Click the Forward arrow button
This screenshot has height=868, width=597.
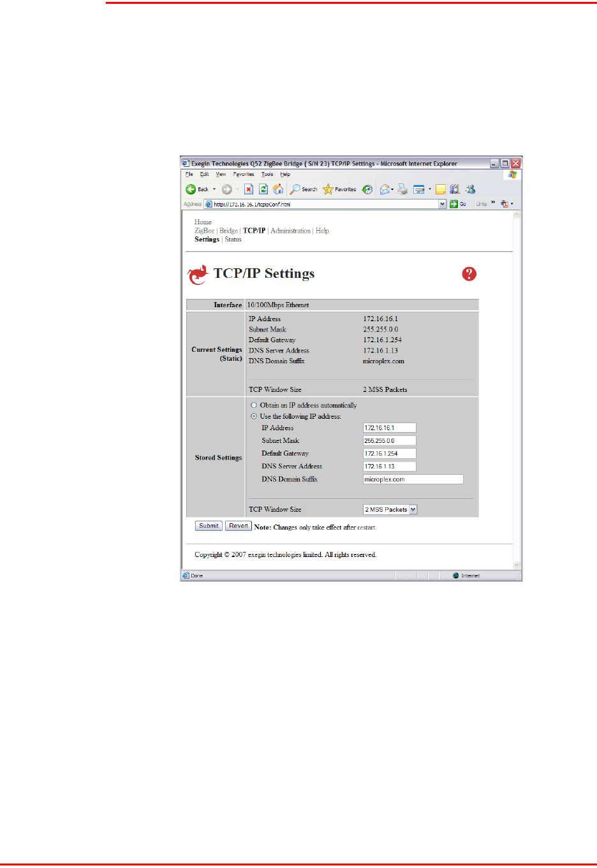227,189
